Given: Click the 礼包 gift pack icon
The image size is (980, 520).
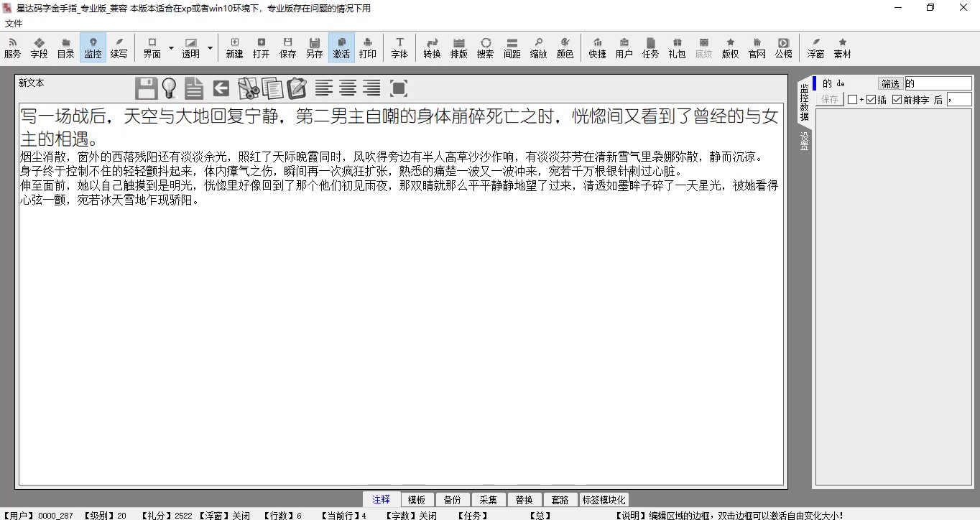Looking at the screenshot, I should pyautogui.click(x=677, y=47).
